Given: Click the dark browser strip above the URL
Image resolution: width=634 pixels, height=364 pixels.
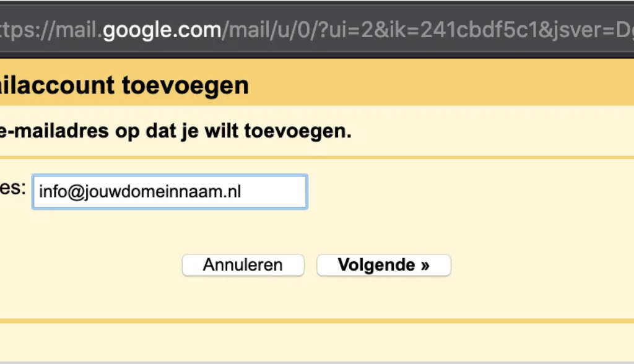Looking at the screenshot, I should tap(310, 6).
